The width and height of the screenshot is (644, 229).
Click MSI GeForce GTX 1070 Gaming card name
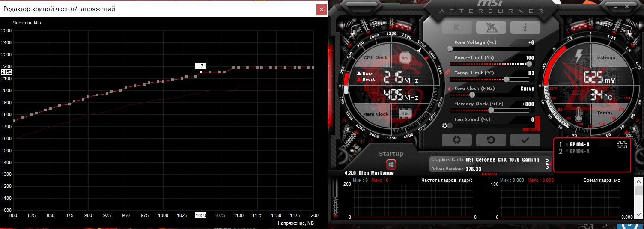(x=502, y=160)
